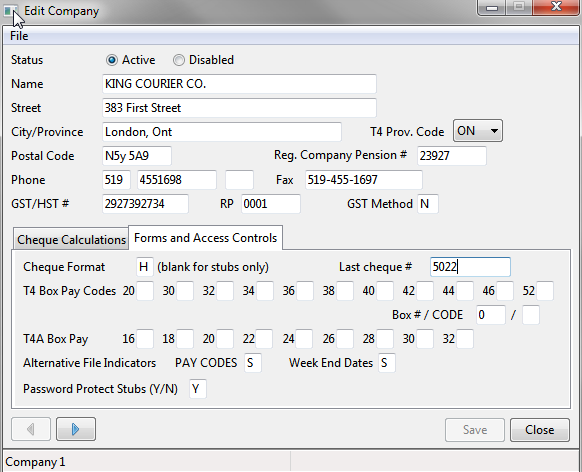Click the Cheque Format field
Screen dimensions: 582x472
point(145,267)
